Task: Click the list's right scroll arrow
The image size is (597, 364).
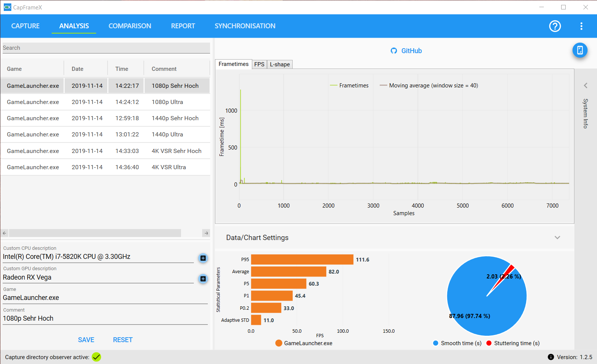Action: pyautogui.click(x=206, y=233)
